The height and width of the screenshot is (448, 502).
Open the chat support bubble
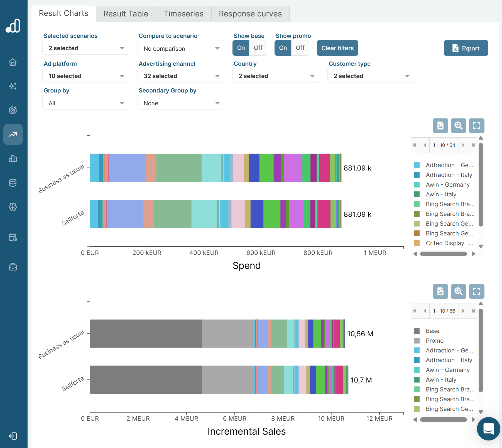pyautogui.click(x=488, y=428)
